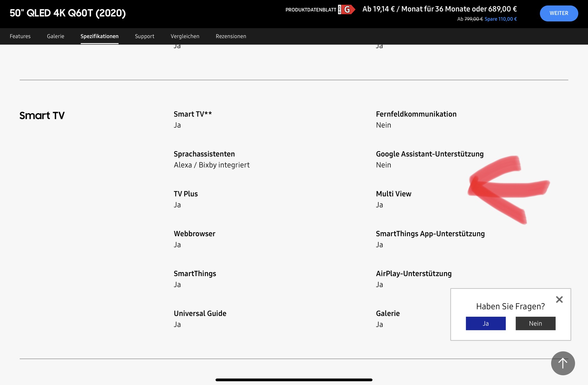
Task: Click the Nein value under Google Assistant-Unterstützung
Action: [x=383, y=165]
